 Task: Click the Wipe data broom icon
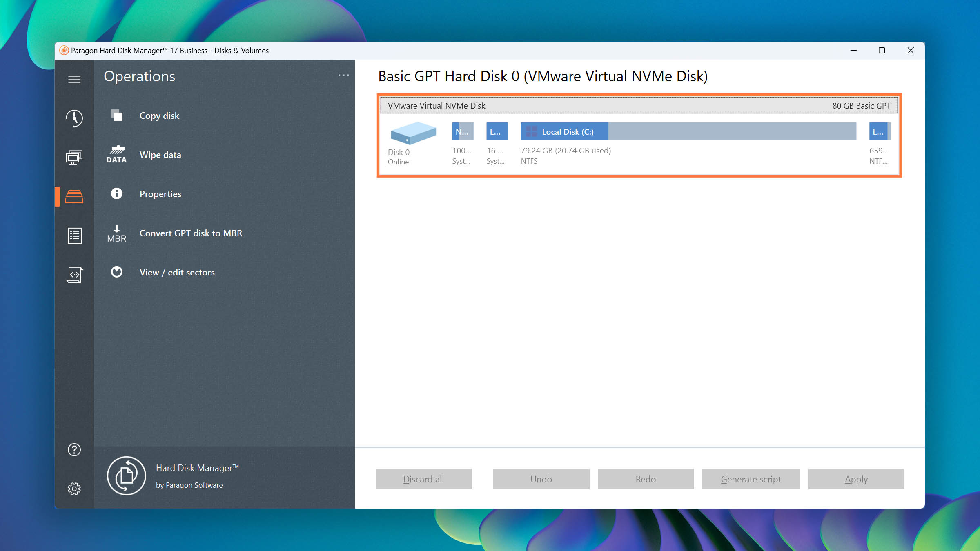pyautogui.click(x=117, y=155)
